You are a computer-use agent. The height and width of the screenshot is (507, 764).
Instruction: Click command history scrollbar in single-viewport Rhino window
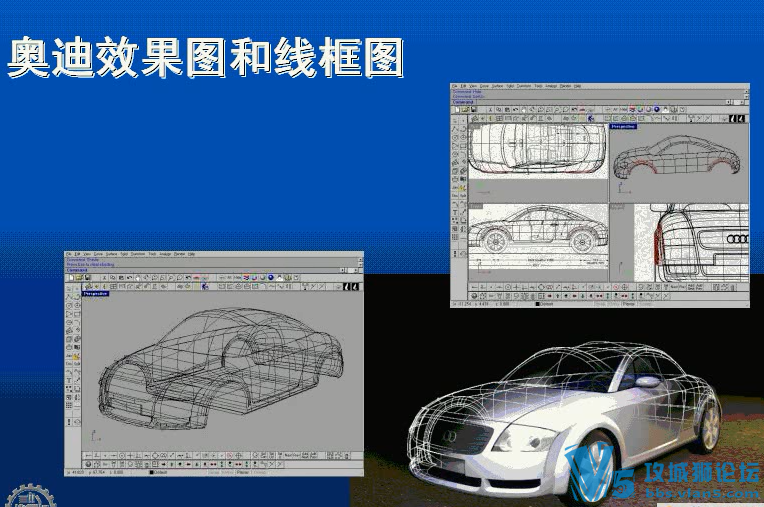(x=360, y=262)
